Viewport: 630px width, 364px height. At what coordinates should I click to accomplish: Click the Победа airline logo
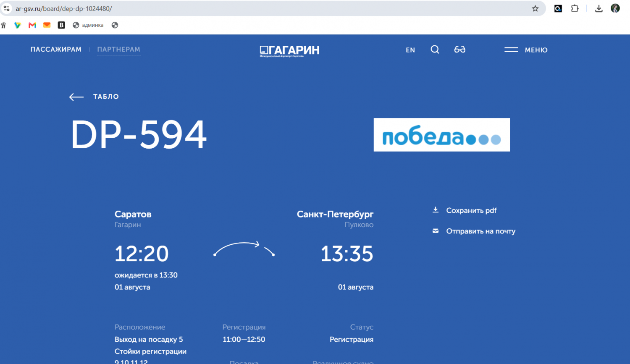[442, 135]
